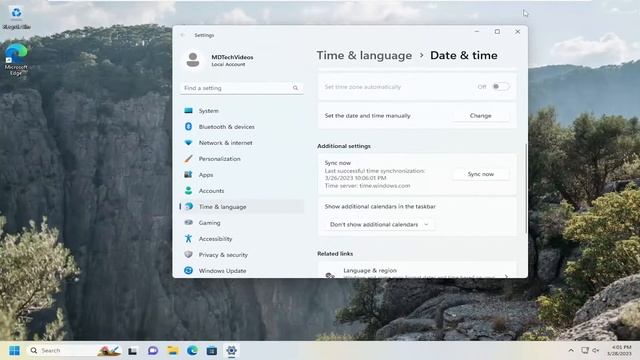Click the Gaming controller icon
The image size is (640, 360).
click(189, 222)
